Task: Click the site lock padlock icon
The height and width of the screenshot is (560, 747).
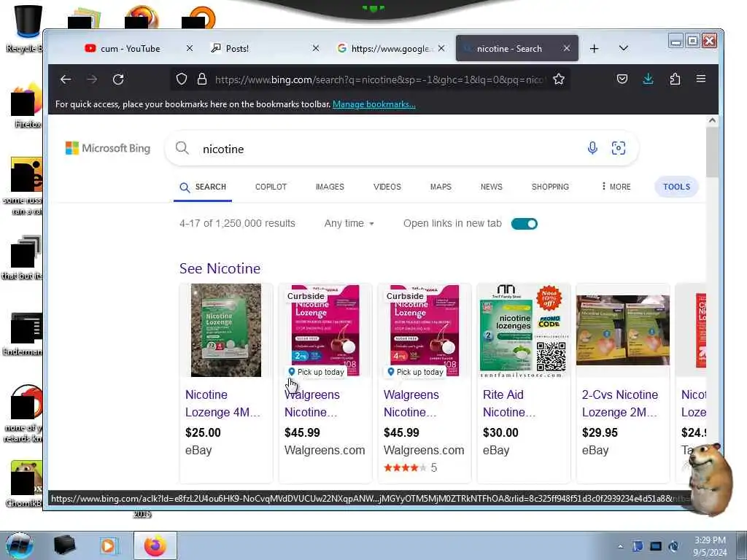Action: [x=202, y=79]
